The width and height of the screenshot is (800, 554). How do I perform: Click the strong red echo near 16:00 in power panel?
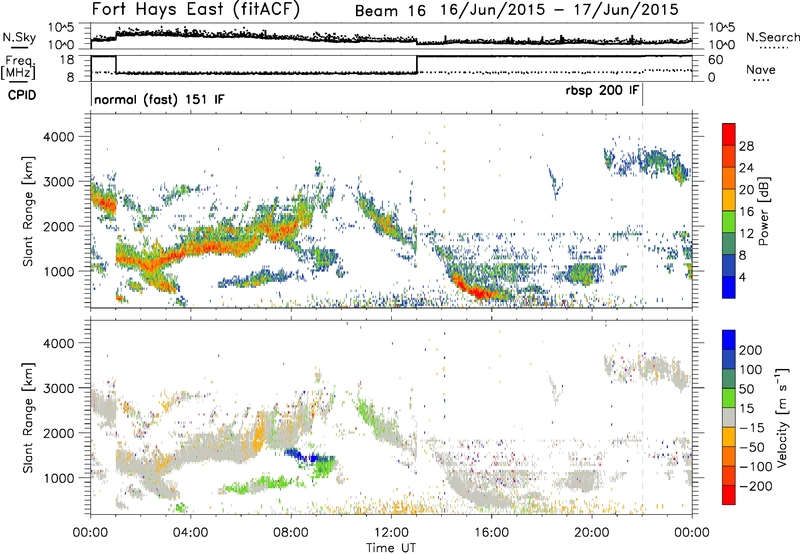(x=477, y=290)
